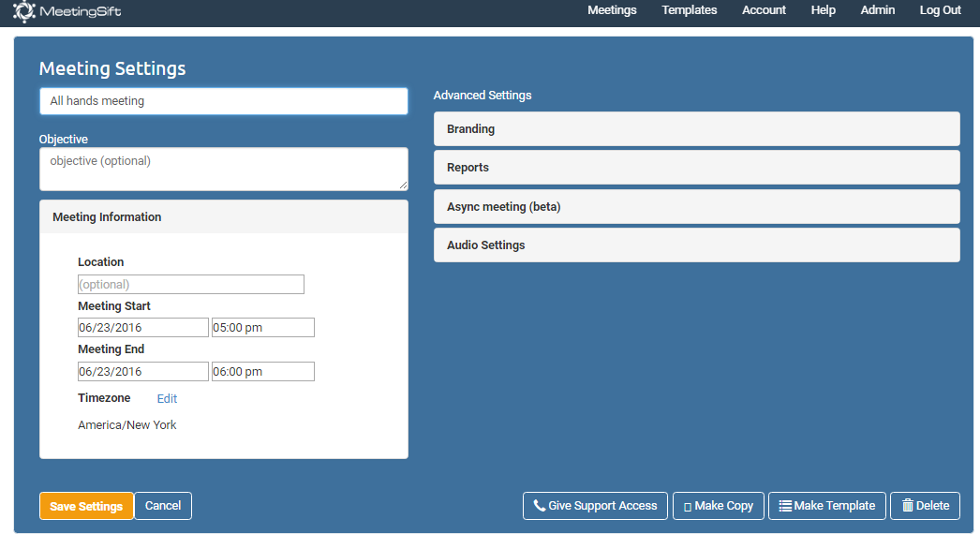Click the list icon on Make Template
980x534 pixels.
[785, 506]
